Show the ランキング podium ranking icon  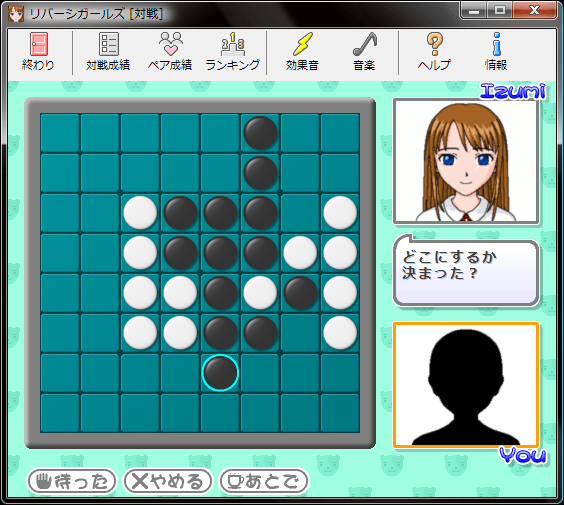click(233, 44)
